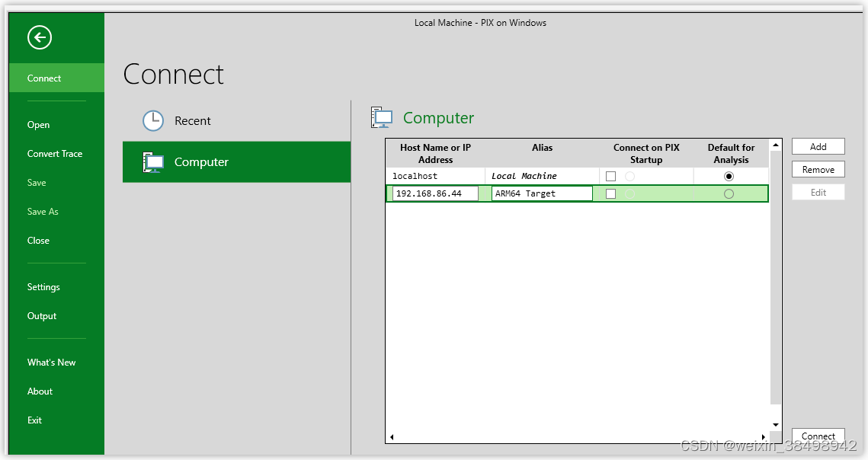Toggle Connect on PIX Startup for ARM64 Target
Screen dimensions: 868x460
(x=610, y=193)
